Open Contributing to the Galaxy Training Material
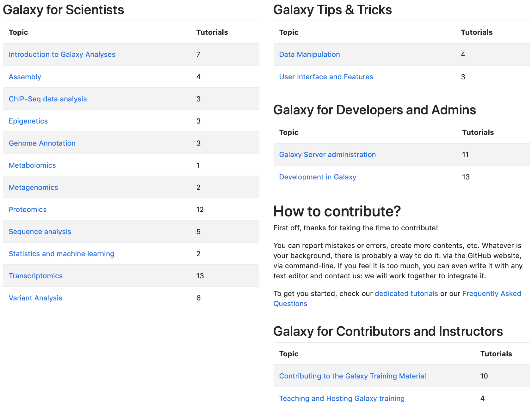 353,376
